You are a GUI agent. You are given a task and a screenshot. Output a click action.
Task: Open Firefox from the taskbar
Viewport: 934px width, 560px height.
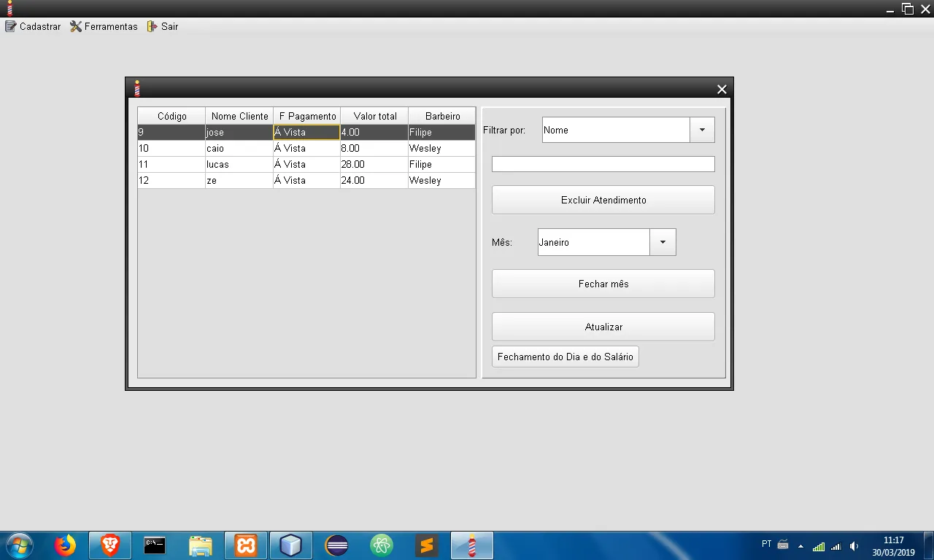point(65,545)
